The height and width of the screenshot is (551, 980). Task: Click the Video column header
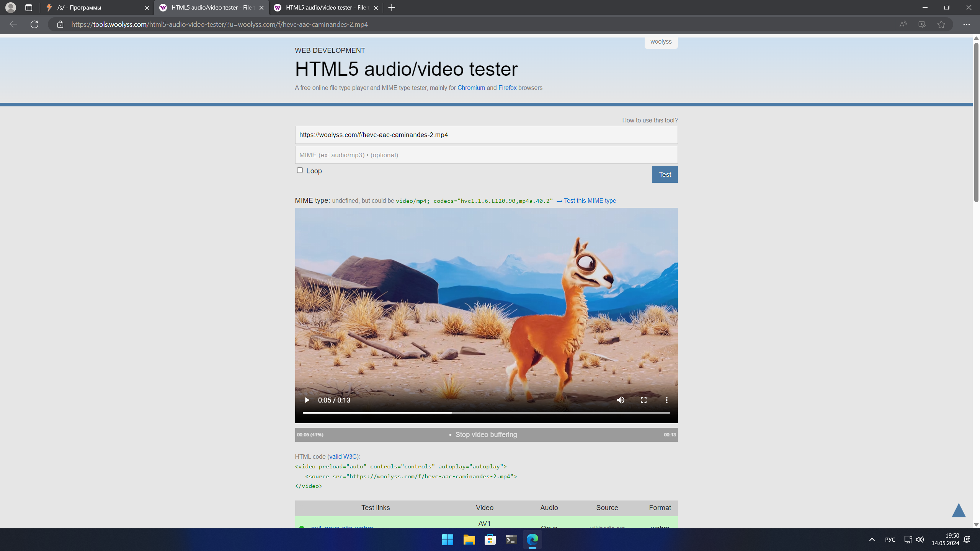click(x=485, y=508)
